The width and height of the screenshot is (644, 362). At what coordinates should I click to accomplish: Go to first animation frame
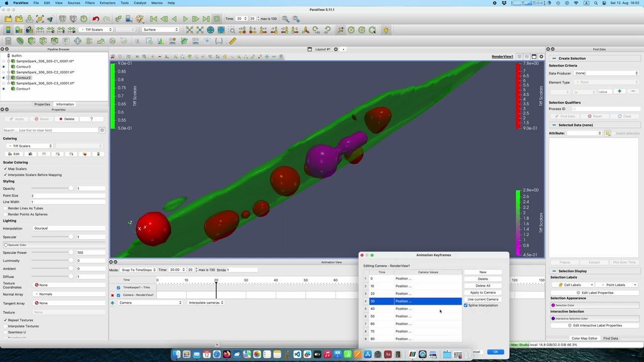tap(153, 19)
